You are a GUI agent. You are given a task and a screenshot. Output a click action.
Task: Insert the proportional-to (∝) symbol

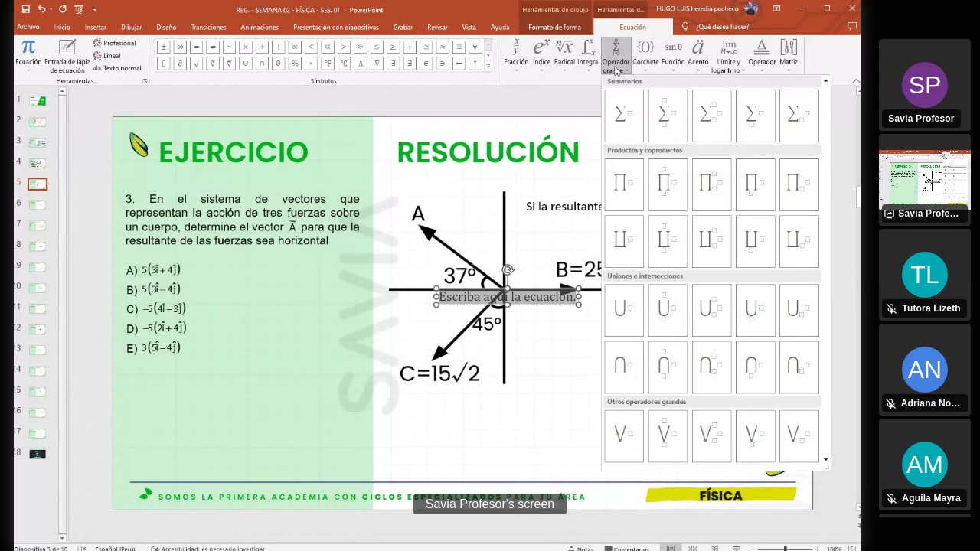pos(295,47)
